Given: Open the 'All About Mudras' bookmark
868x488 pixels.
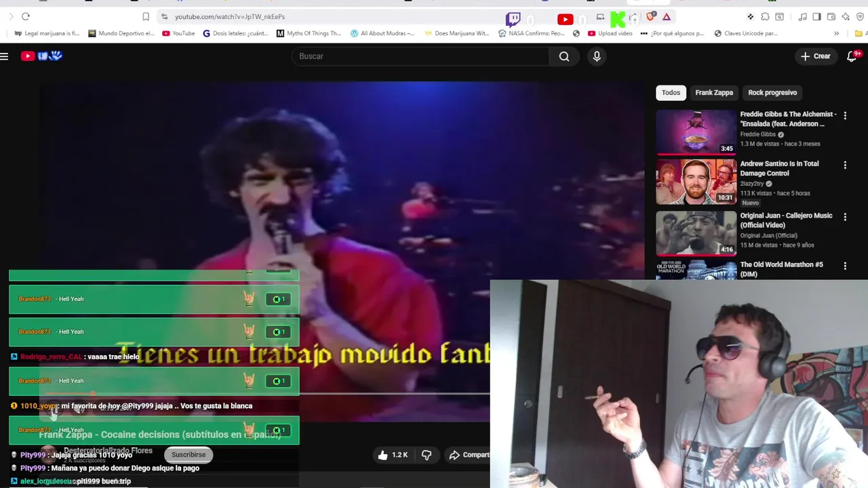Looking at the screenshot, I should tap(382, 33).
